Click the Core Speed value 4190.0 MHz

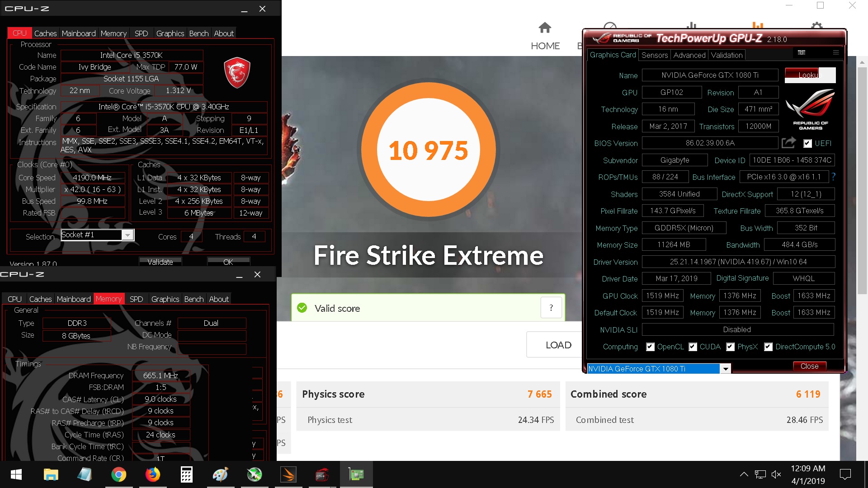[x=92, y=178]
